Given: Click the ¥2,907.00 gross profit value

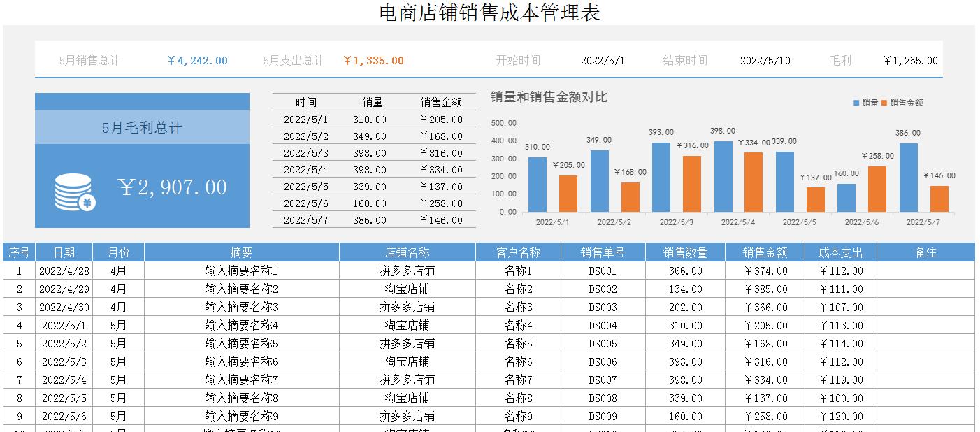Looking at the screenshot, I should [171, 187].
